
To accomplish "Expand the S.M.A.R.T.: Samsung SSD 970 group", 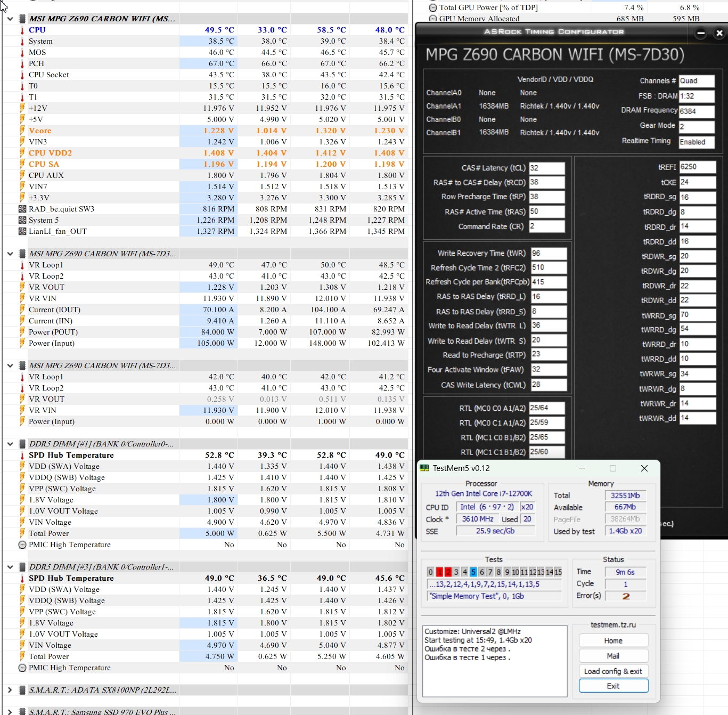I will (10, 711).
